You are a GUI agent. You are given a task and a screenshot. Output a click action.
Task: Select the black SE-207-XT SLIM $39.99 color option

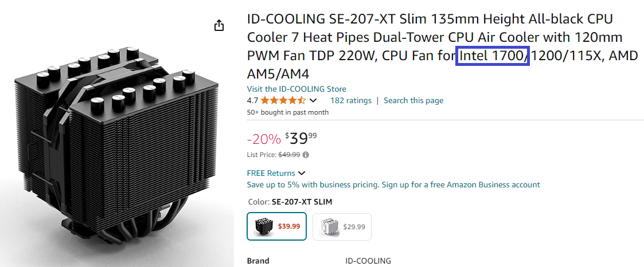coord(276,226)
